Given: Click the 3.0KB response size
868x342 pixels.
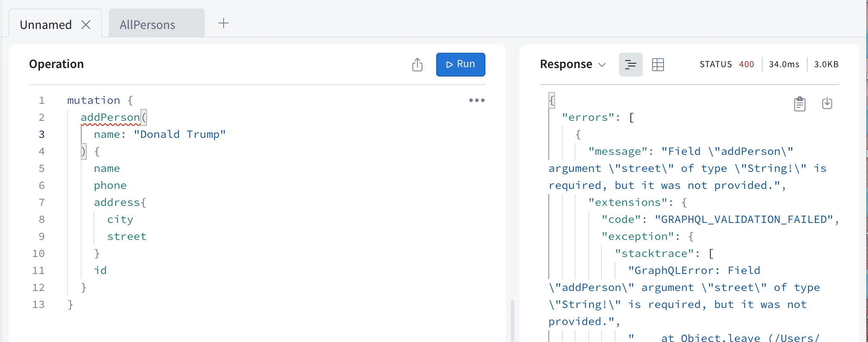Looking at the screenshot, I should point(826,64).
